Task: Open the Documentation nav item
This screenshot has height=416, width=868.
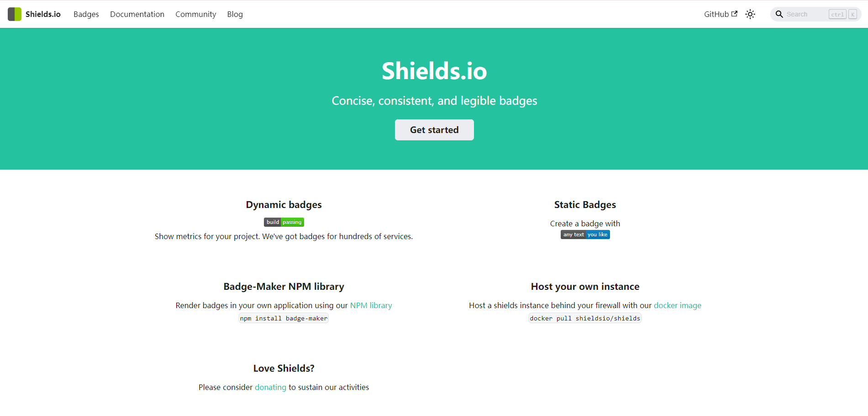Action: point(137,14)
